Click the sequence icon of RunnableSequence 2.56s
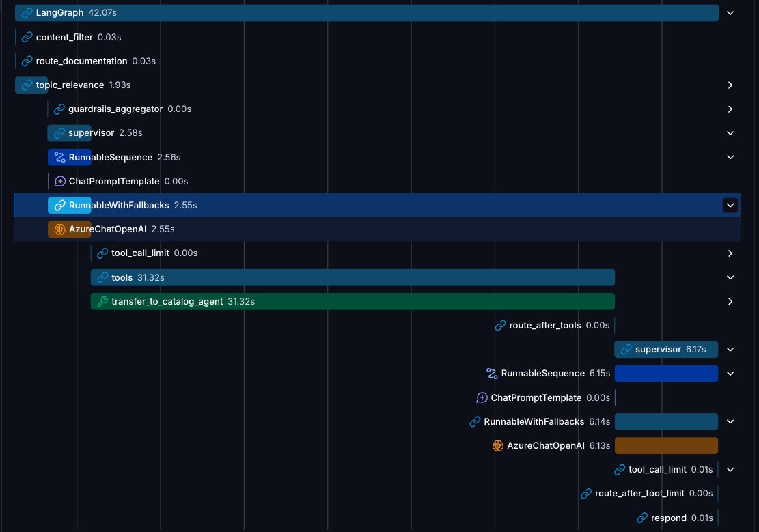This screenshot has width=759, height=532. (59, 157)
